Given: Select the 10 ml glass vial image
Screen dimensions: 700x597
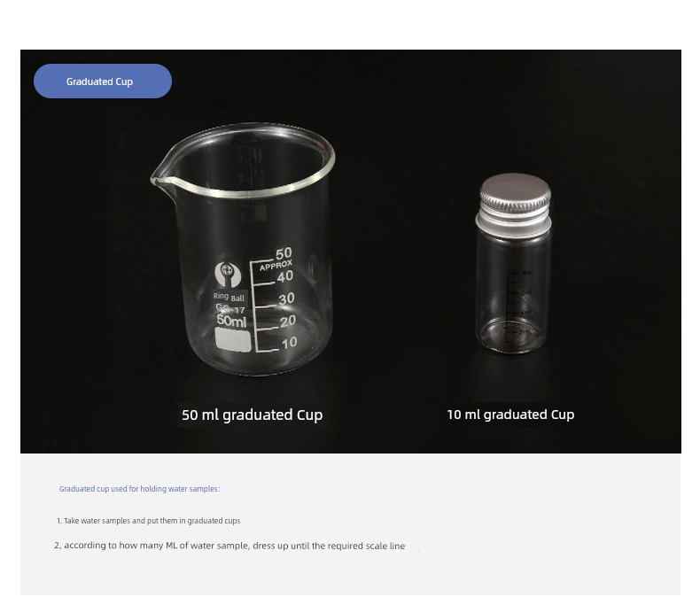Looking at the screenshot, I should tap(513, 264).
